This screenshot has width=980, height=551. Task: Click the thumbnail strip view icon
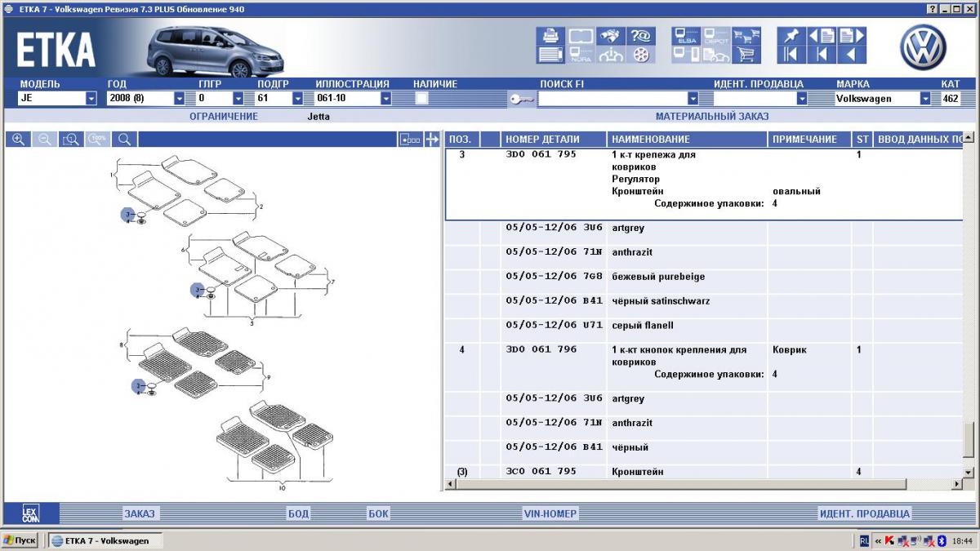410,140
